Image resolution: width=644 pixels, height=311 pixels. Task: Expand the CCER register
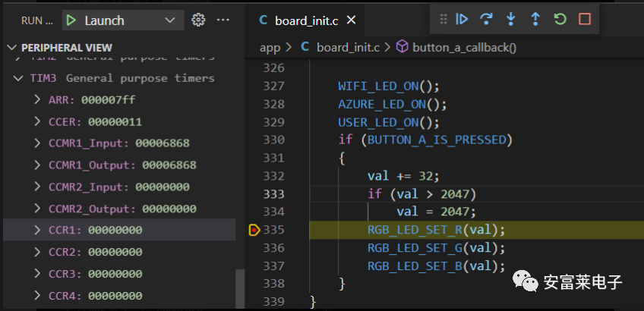tap(37, 121)
